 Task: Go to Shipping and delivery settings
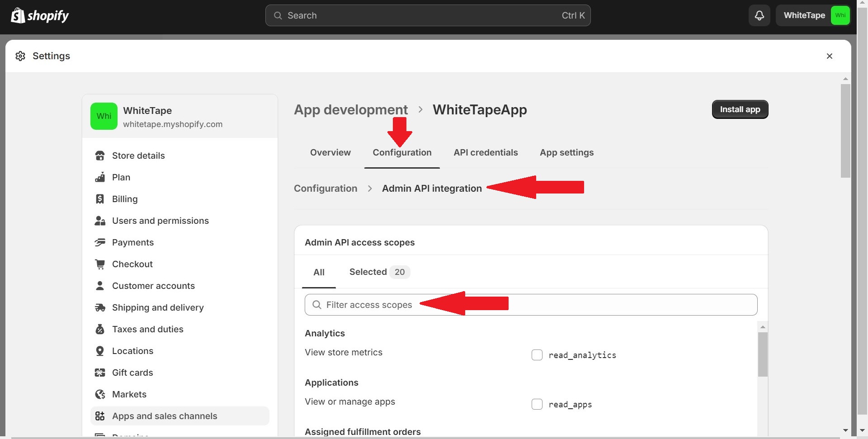pyautogui.click(x=180, y=307)
